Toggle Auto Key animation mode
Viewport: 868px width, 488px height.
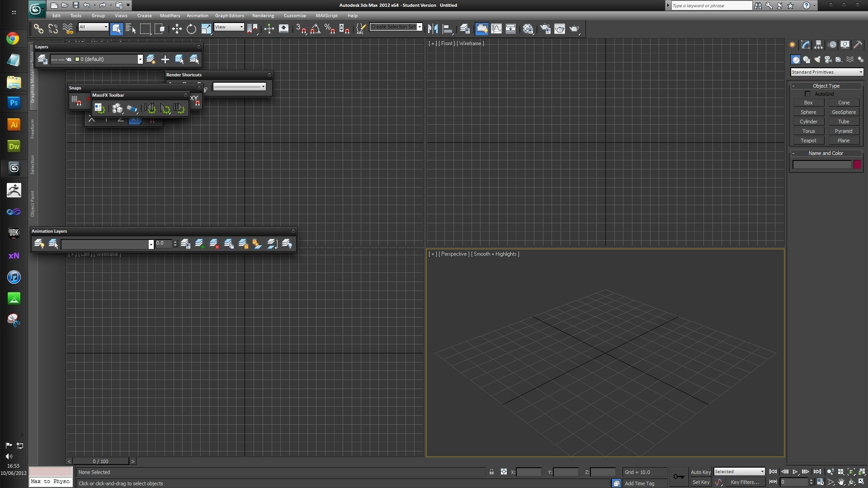click(x=700, y=472)
